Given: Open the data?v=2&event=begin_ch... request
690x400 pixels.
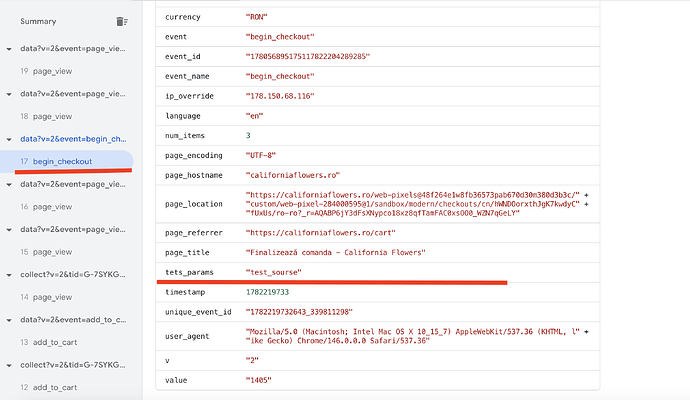Looking at the screenshot, I should pyautogui.click(x=73, y=139).
